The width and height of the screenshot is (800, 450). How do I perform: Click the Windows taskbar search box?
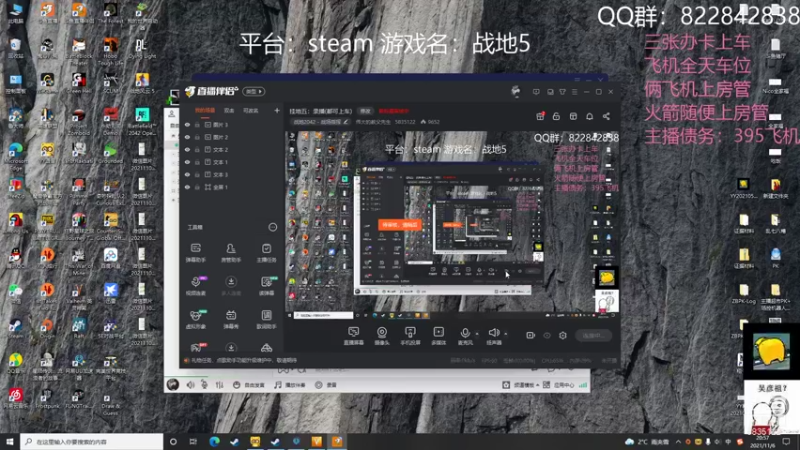click(x=92, y=442)
